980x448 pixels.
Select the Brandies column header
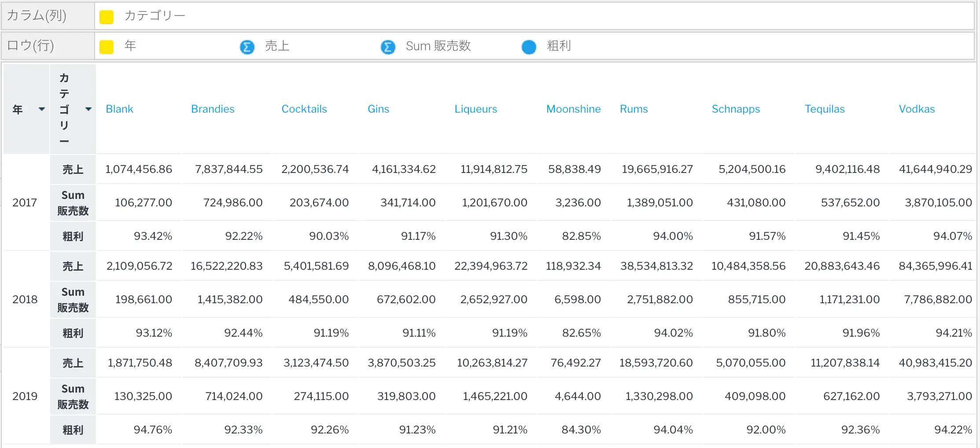(213, 109)
